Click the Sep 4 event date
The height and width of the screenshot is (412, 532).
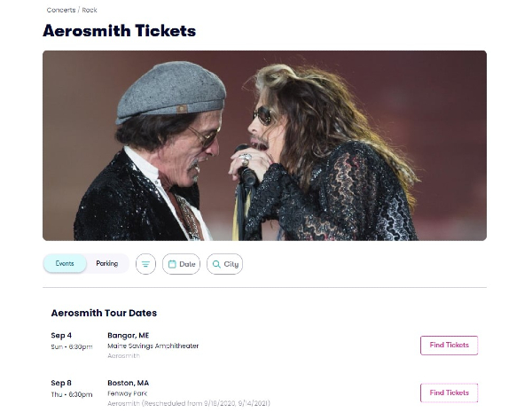coord(61,336)
